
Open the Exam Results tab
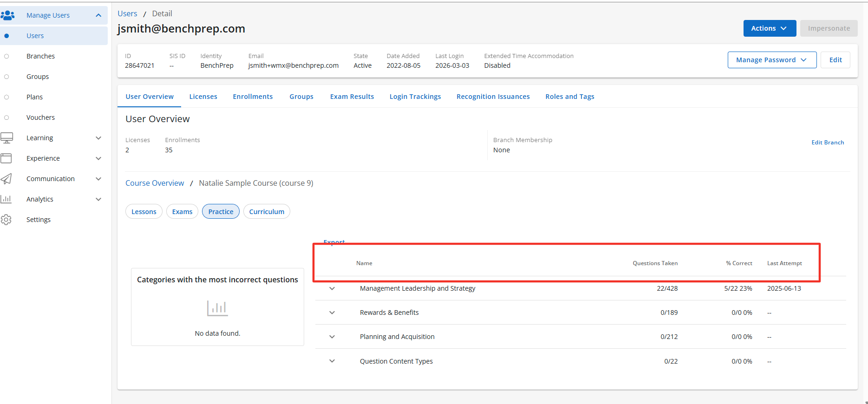tap(352, 97)
